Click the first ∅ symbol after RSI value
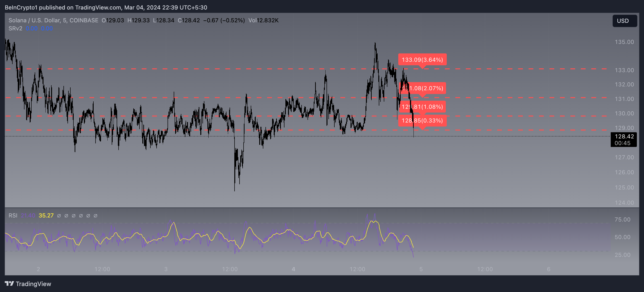This screenshot has width=644, height=292. [59, 216]
